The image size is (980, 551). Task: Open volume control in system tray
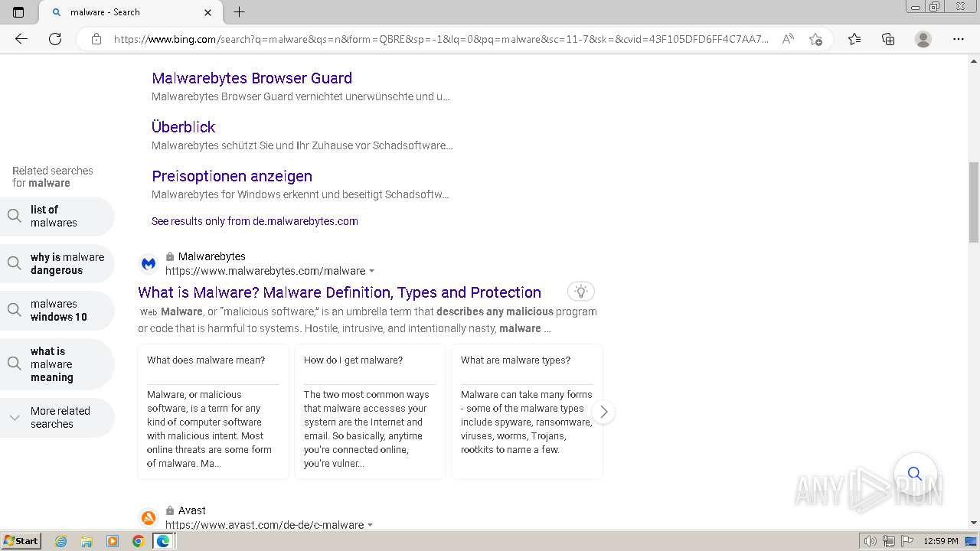click(x=871, y=541)
